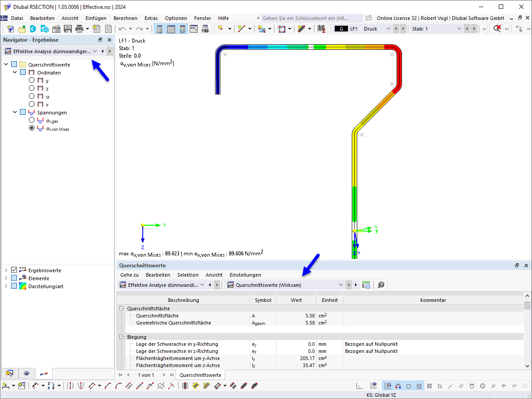Select the new line tool icon
The image size is (532, 399).
click(x=241, y=29)
